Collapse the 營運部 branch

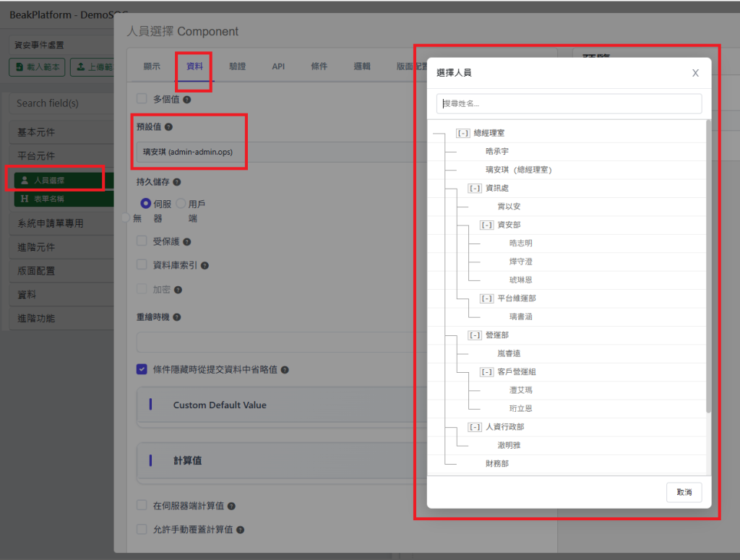tap(475, 335)
